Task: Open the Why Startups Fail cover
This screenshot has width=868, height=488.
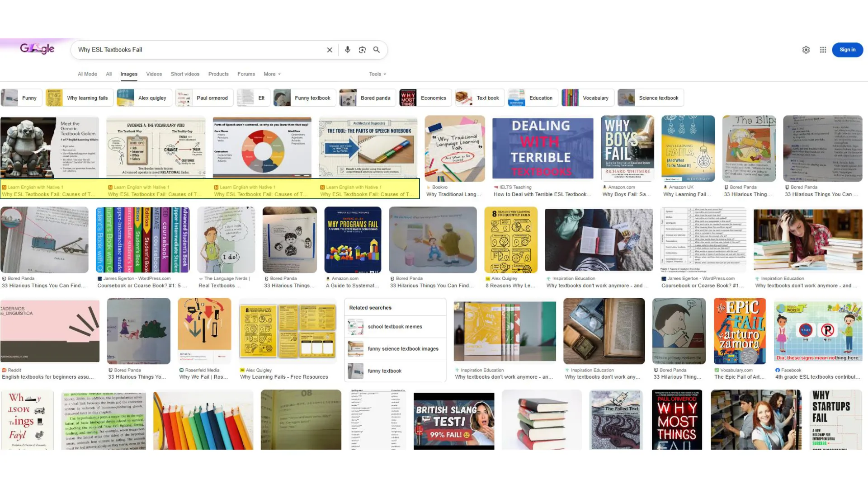Action: click(x=835, y=420)
